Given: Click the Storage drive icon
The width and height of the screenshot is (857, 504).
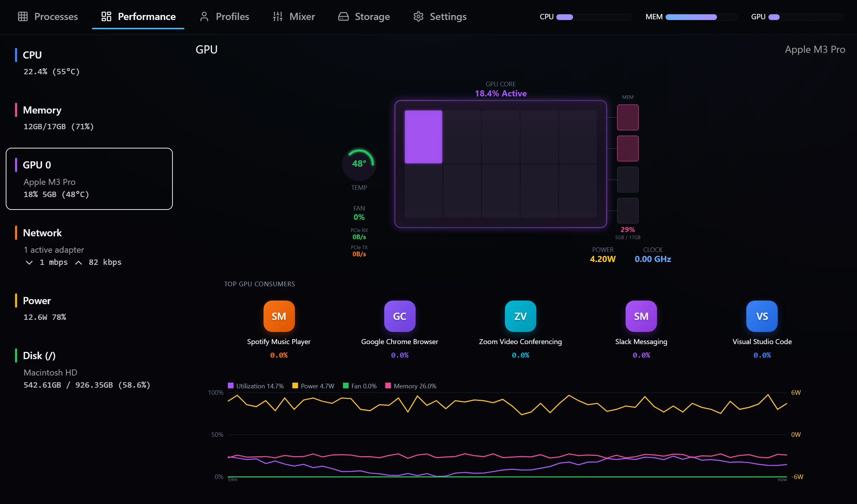Looking at the screenshot, I should 344,16.
